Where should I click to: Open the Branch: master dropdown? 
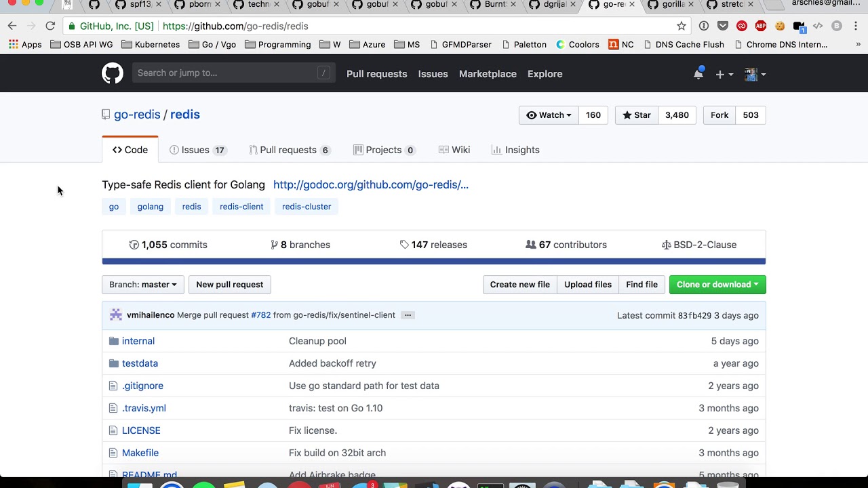[x=142, y=285]
